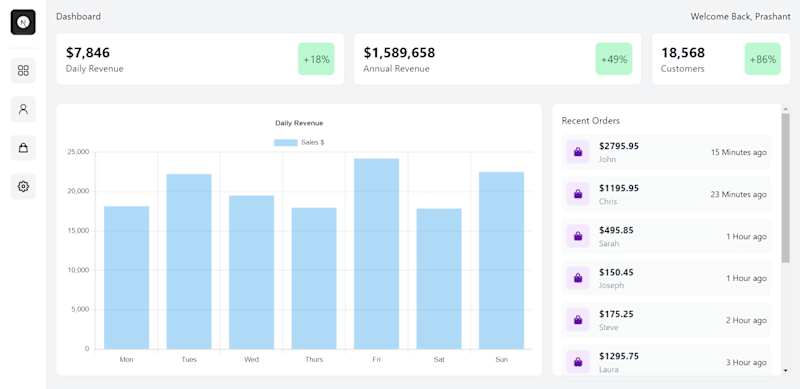Image resolution: width=800 pixels, height=389 pixels.
Task: Click the $1,589,658 annual revenue value
Action: pyautogui.click(x=399, y=53)
